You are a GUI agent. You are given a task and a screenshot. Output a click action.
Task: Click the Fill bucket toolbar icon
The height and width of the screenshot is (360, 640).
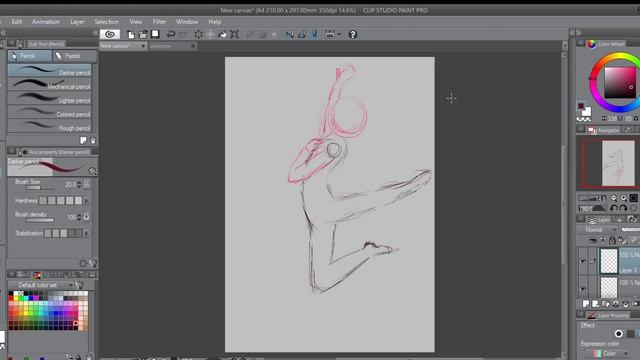pos(222,35)
